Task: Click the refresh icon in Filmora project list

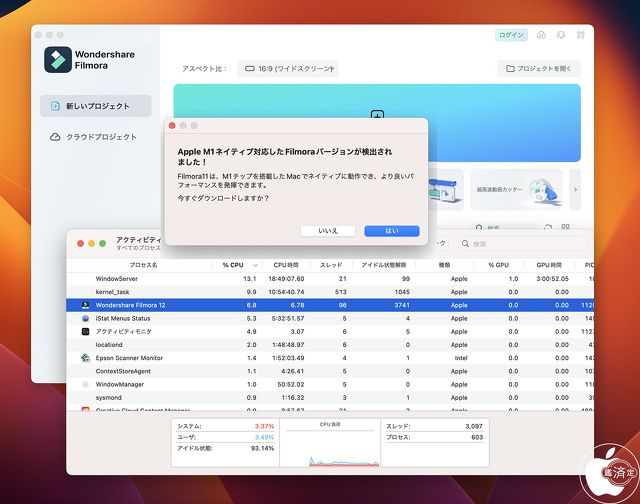Action: (548, 227)
